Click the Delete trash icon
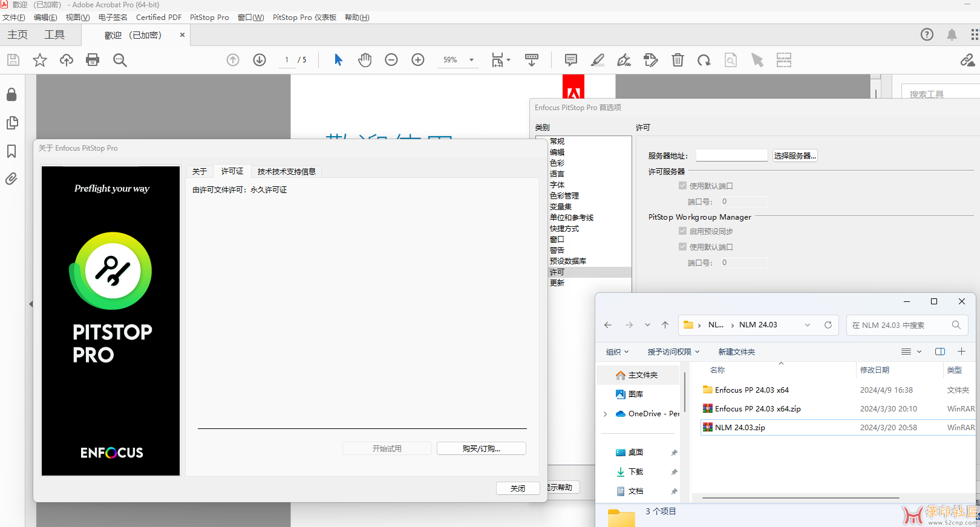 [678, 60]
